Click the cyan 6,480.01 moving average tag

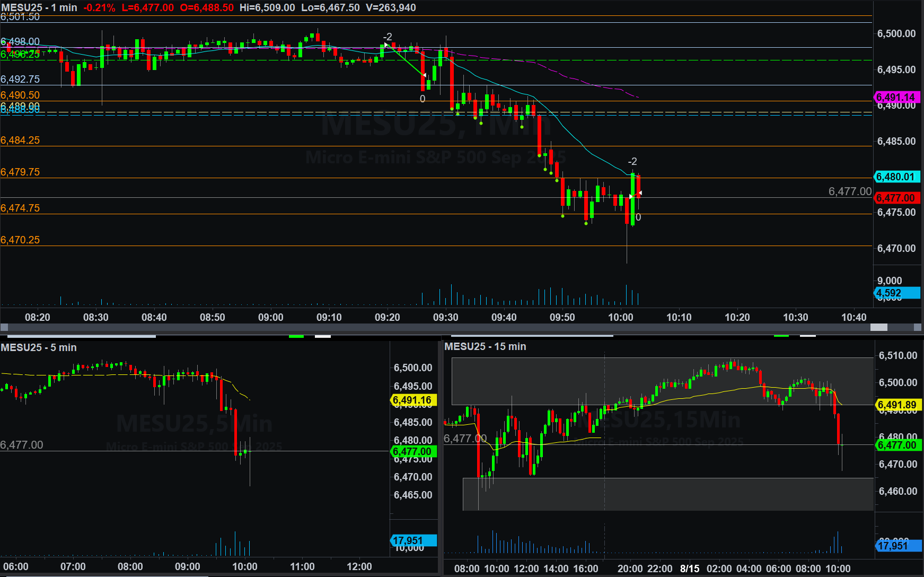point(896,177)
